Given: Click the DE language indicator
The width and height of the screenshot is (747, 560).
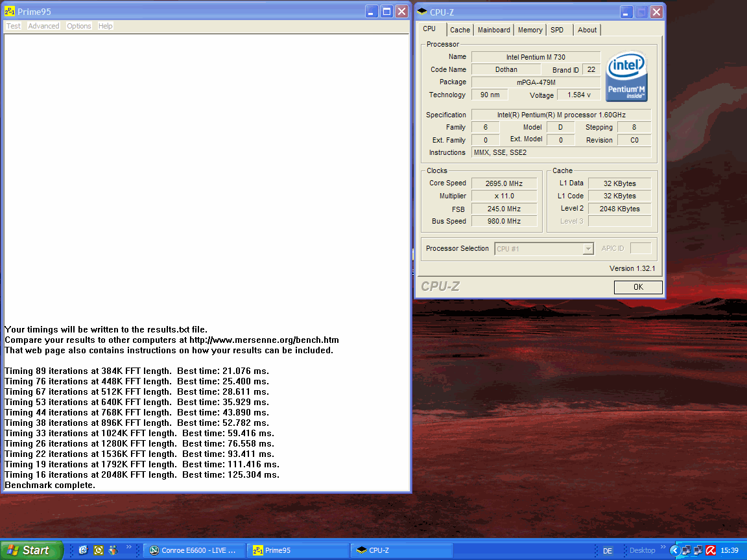Looking at the screenshot, I should click(x=608, y=550).
